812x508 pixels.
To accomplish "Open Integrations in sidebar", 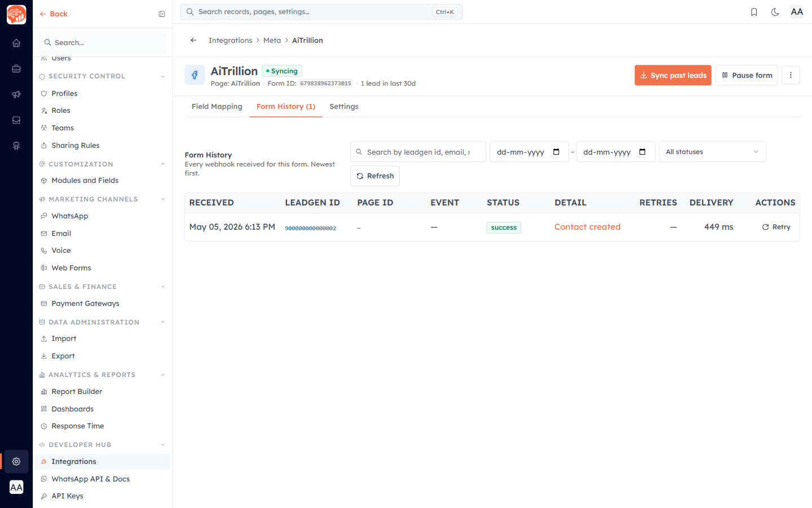I will pyautogui.click(x=102, y=462).
